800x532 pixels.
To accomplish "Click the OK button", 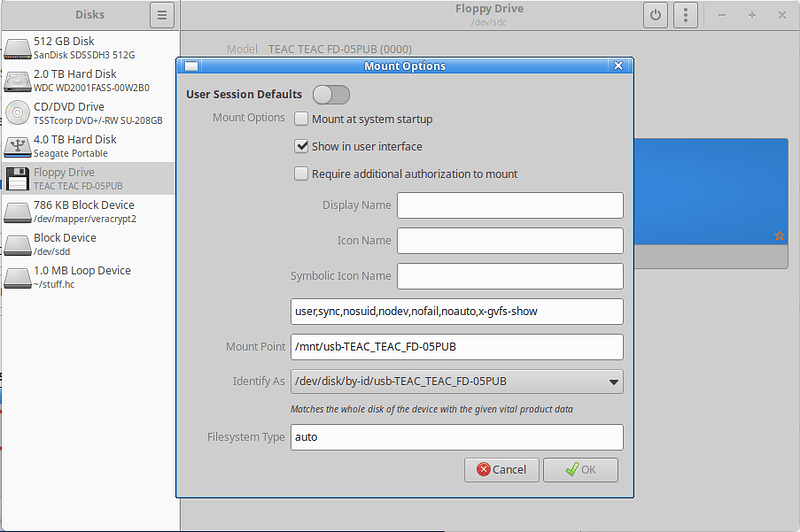I will tap(580, 469).
